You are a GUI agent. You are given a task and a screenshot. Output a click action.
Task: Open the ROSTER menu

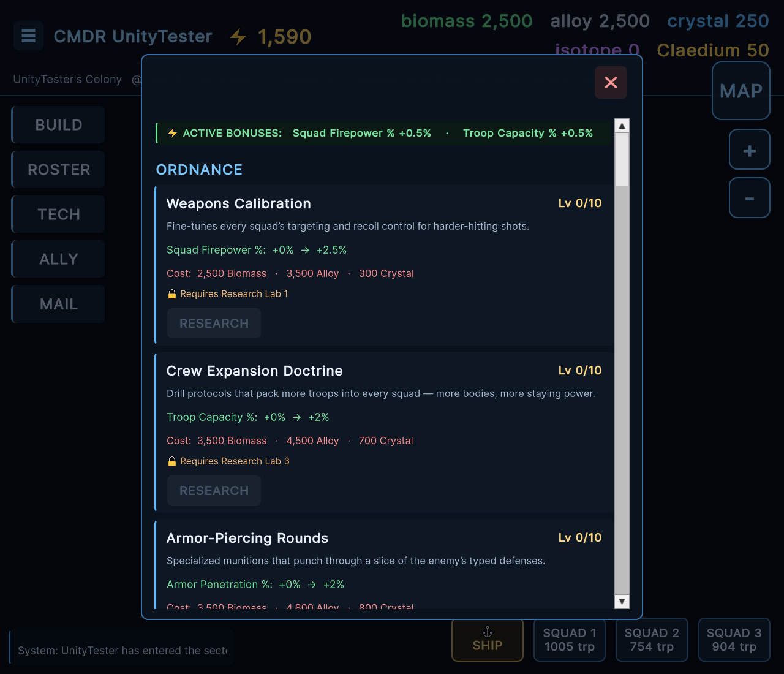[58, 170]
